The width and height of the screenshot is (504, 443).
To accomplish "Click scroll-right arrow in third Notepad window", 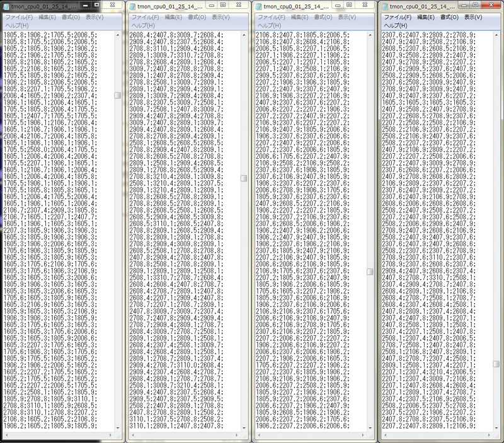I will tap(364, 435).
